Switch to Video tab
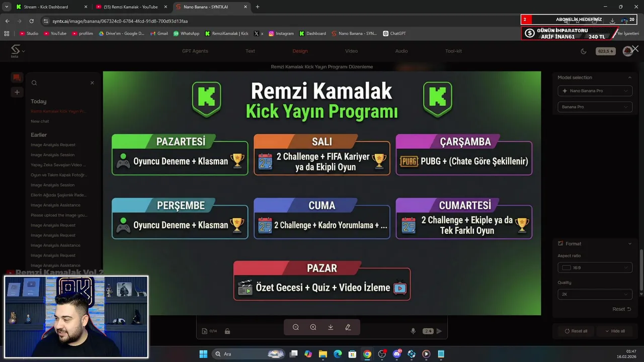Screen dimensions: 644x362 (x=351, y=51)
